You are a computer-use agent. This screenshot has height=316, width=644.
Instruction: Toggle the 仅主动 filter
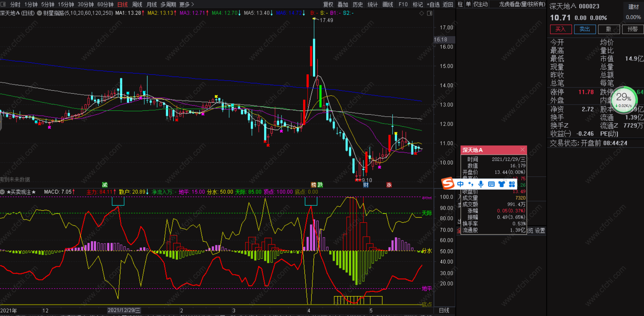480,4
